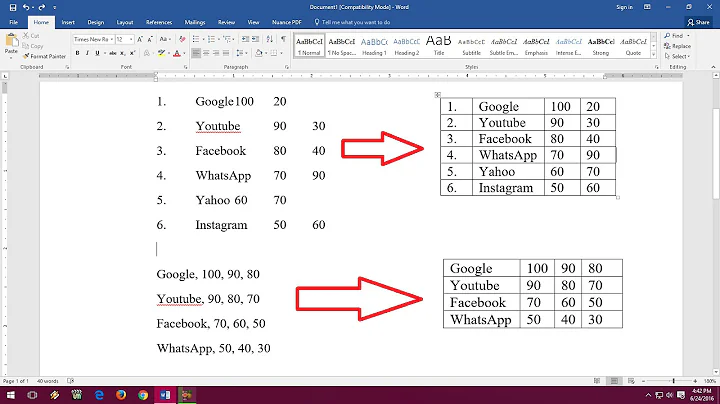Click the Share button

point(698,22)
